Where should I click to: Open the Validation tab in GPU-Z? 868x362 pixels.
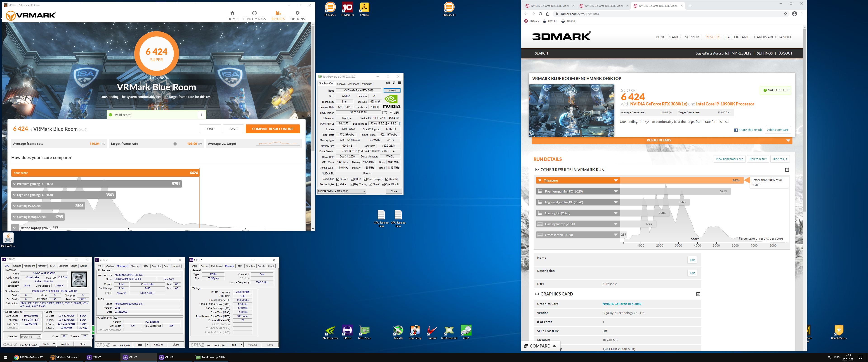[x=367, y=84]
